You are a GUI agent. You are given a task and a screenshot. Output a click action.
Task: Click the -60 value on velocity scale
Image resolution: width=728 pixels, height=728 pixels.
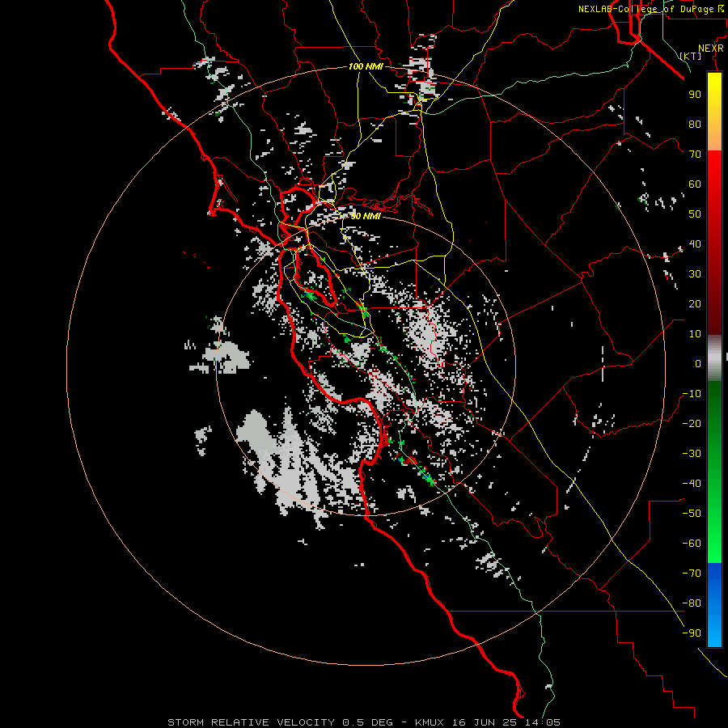[x=692, y=544]
